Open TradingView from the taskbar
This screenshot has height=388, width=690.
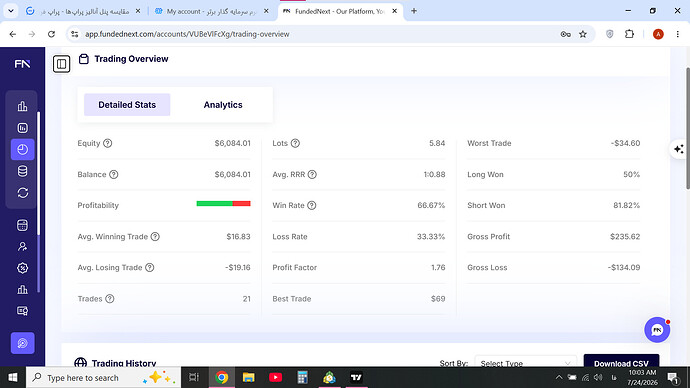tap(356, 377)
